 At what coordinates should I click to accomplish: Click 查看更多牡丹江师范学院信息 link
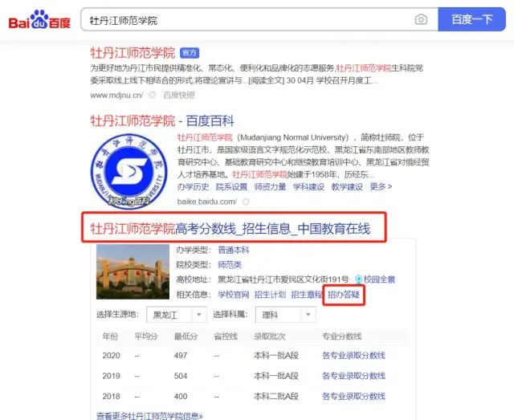click(149, 416)
